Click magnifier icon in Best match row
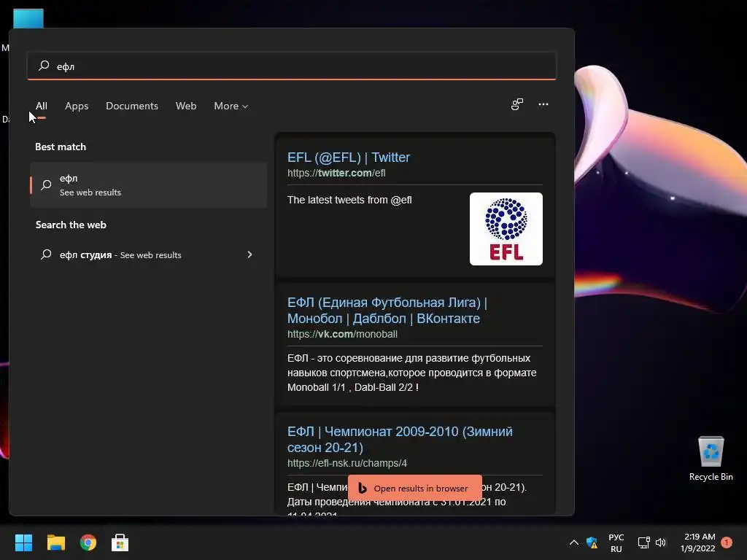The image size is (747, 560). click(46, 184)
